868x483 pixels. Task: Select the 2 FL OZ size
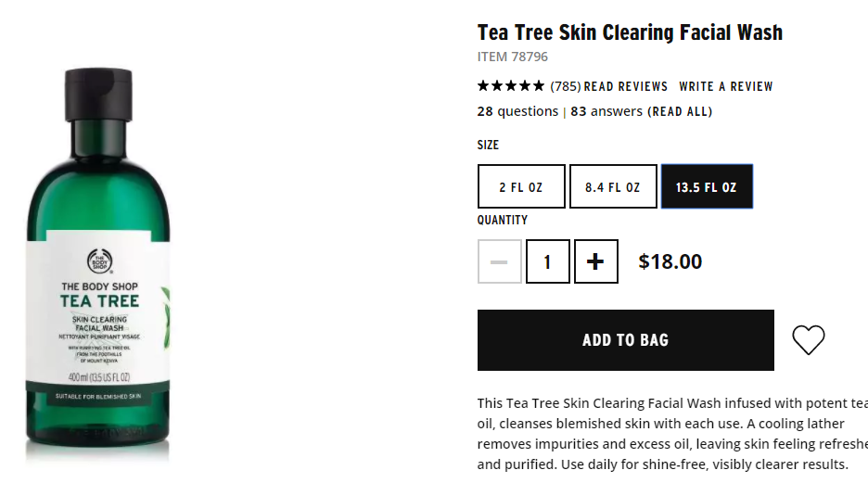520,187
